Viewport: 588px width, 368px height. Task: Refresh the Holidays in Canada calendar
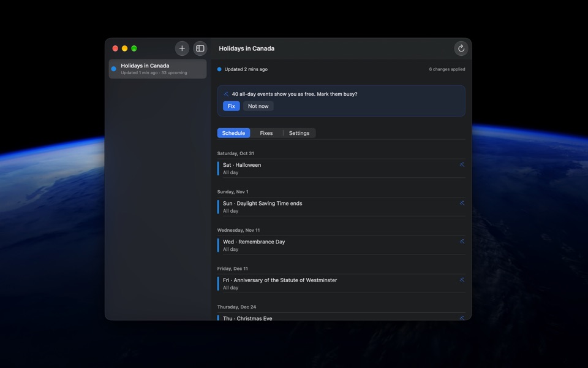point(461,48)
